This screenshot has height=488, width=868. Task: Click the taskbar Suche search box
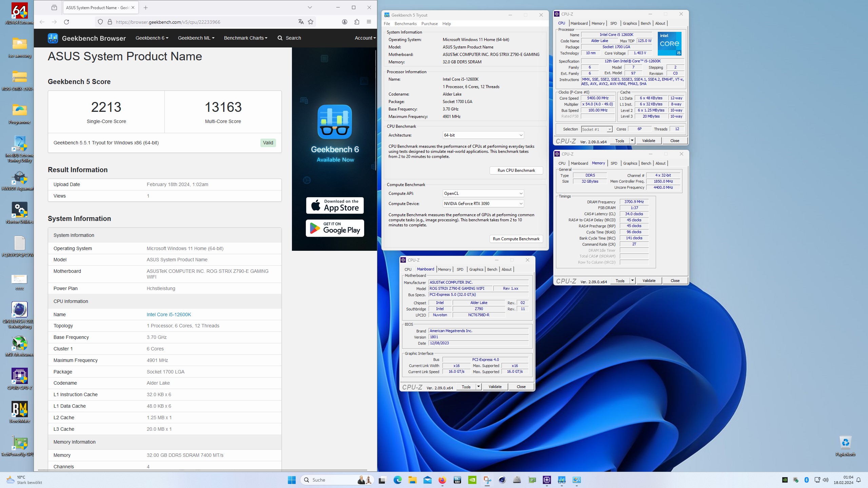click(x=337, y=480)
